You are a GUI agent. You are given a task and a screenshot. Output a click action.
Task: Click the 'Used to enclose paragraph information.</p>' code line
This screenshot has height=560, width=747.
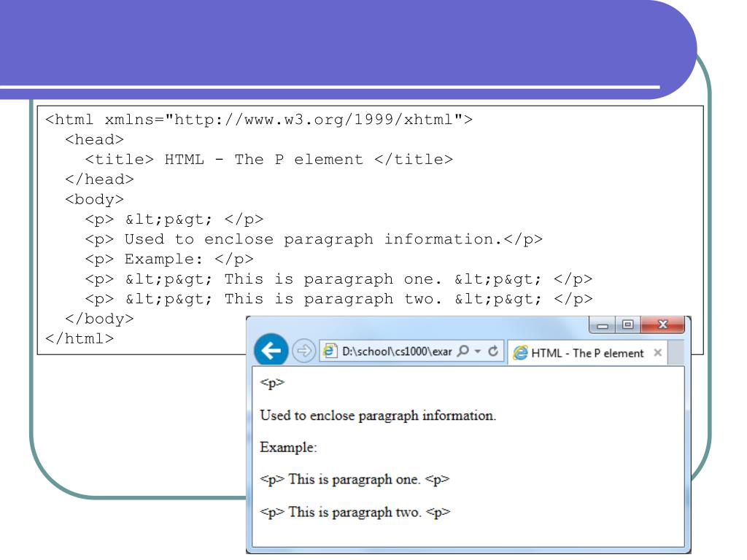click(314, 239)
